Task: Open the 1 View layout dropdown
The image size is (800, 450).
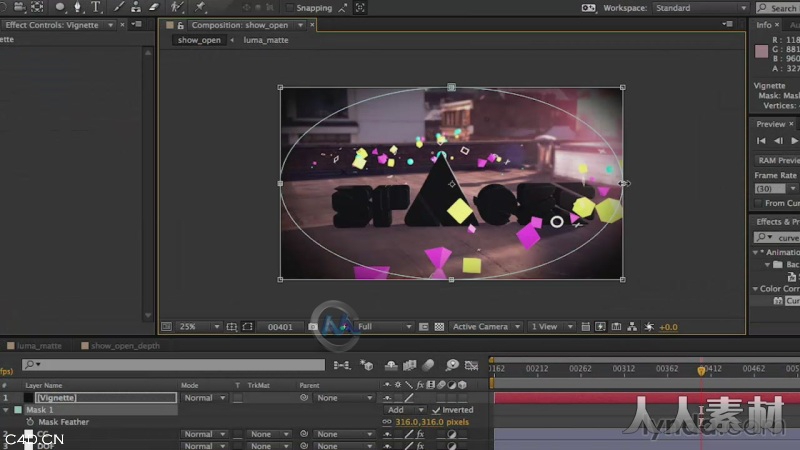Action: [551, 327]
